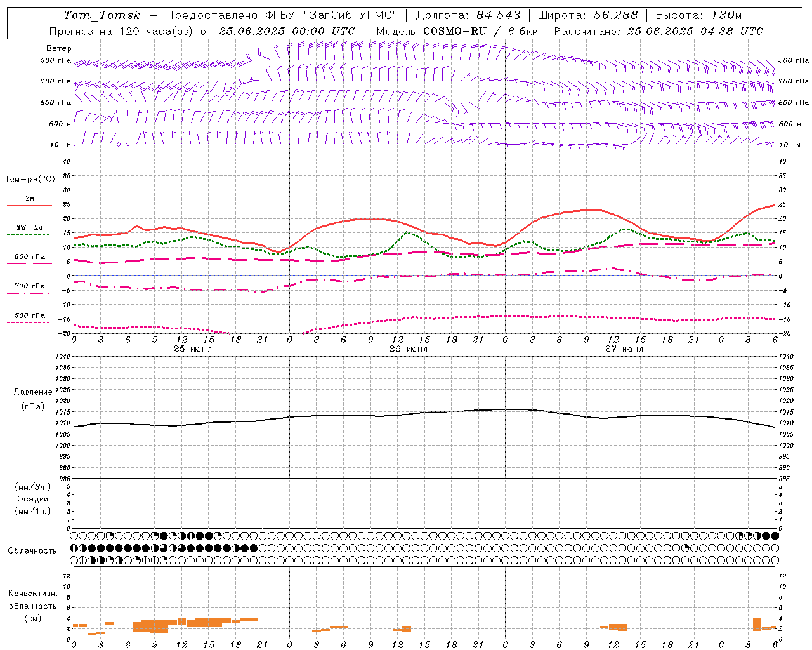Click the (мм/3ч.) precipitation unit label
The width and height of the screenshot is (812, 650).
(x=33, y=487)
